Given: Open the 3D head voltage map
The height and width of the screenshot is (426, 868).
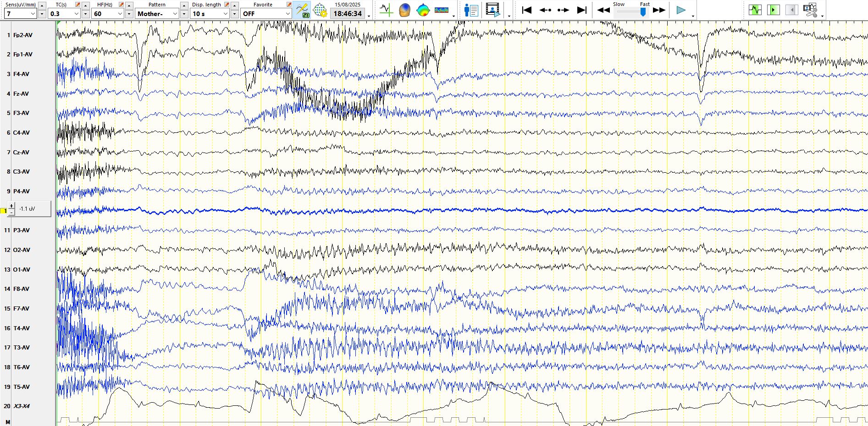Looking at the screenshot, I should (x=404, y=10).
